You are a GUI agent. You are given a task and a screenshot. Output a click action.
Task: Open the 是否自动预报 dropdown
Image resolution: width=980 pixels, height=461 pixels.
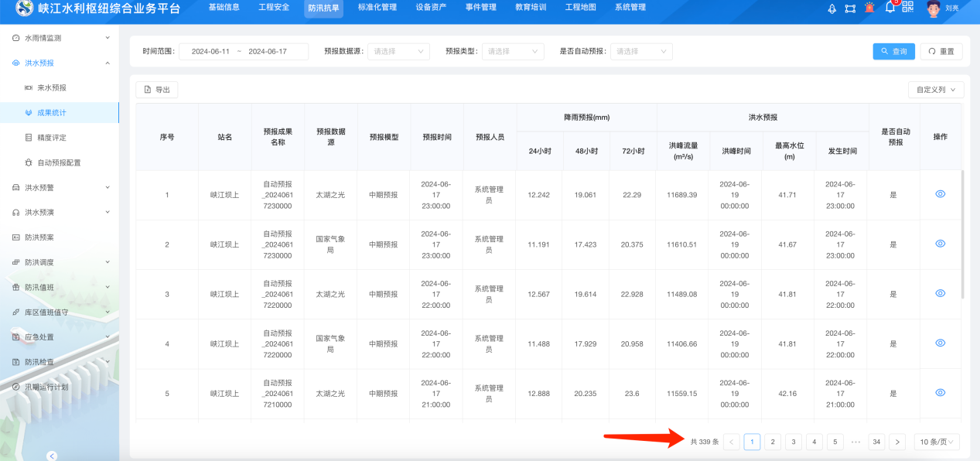coord(639,51)
